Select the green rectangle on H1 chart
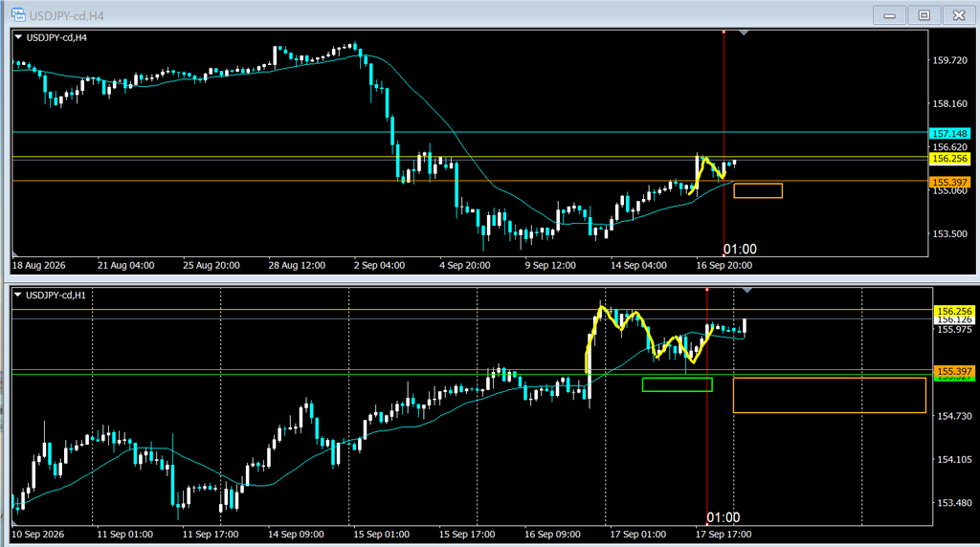The height and width of the screenshot is (547, 980). coord(677,384)
